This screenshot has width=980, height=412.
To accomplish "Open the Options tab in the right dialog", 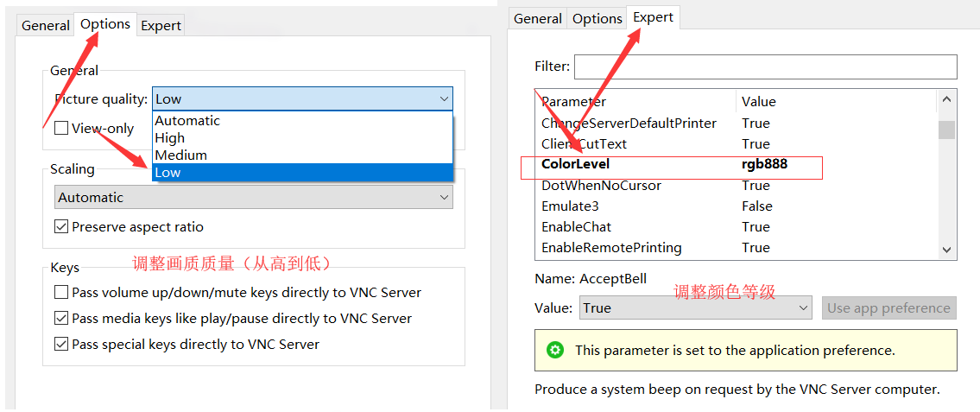I will click(597, 18).
